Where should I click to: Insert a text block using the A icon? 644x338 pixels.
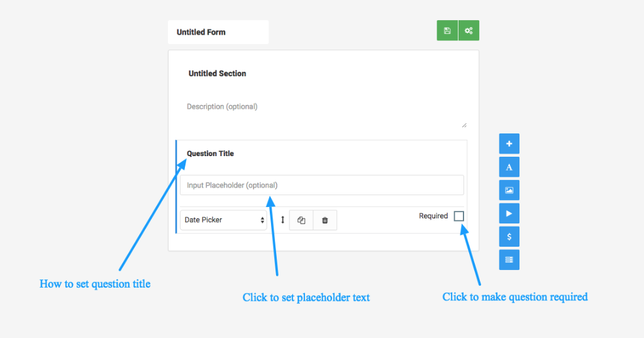click(509, 167)
